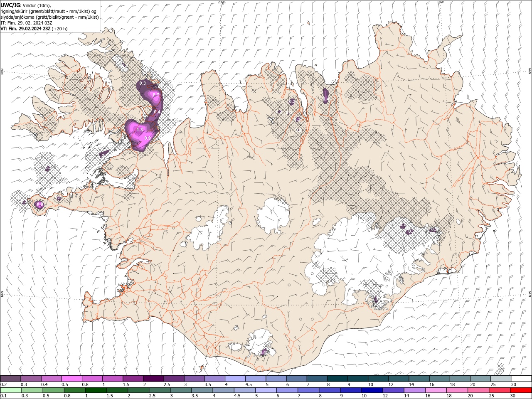Click the '(+20 h)' forecast offset text
The image size is (532, 399).
coord(60,29)
